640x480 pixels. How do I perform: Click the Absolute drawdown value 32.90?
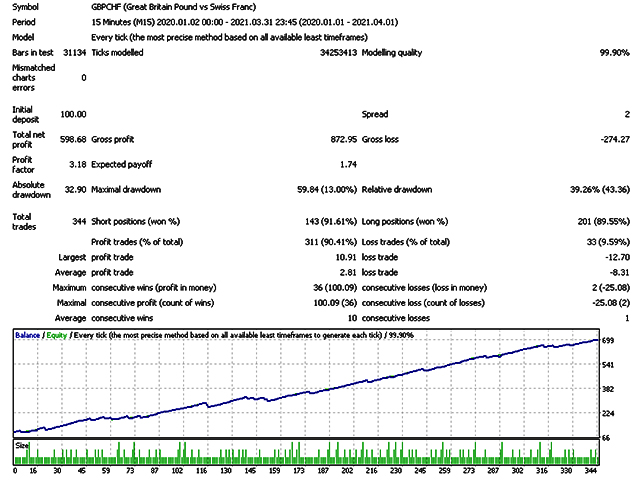(x=76, y=190)
